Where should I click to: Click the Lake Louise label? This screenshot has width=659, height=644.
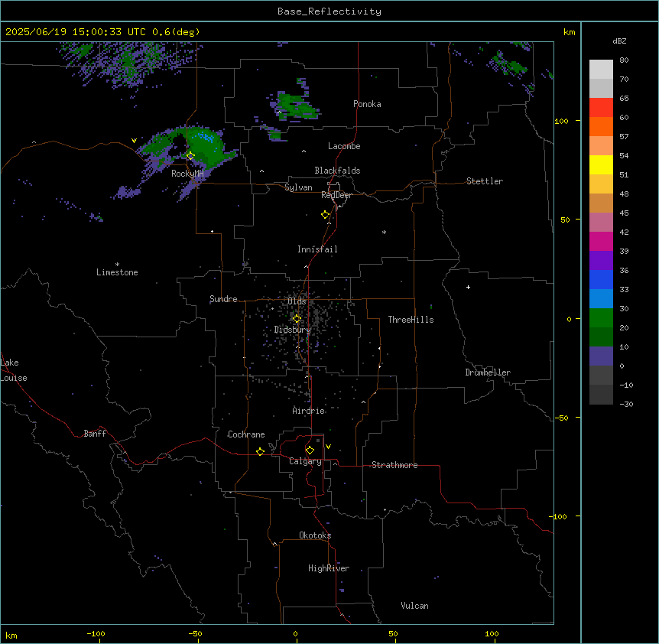[x=14, y=370]
